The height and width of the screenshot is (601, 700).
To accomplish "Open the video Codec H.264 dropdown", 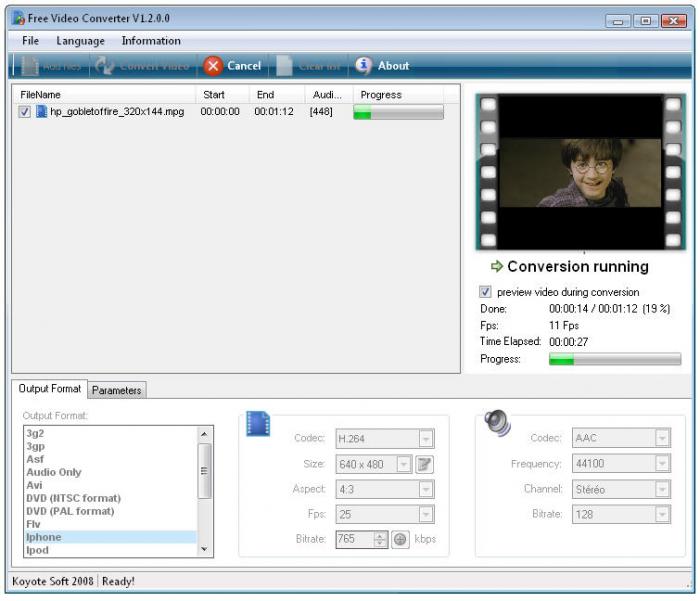I will [x=426, y=439].
